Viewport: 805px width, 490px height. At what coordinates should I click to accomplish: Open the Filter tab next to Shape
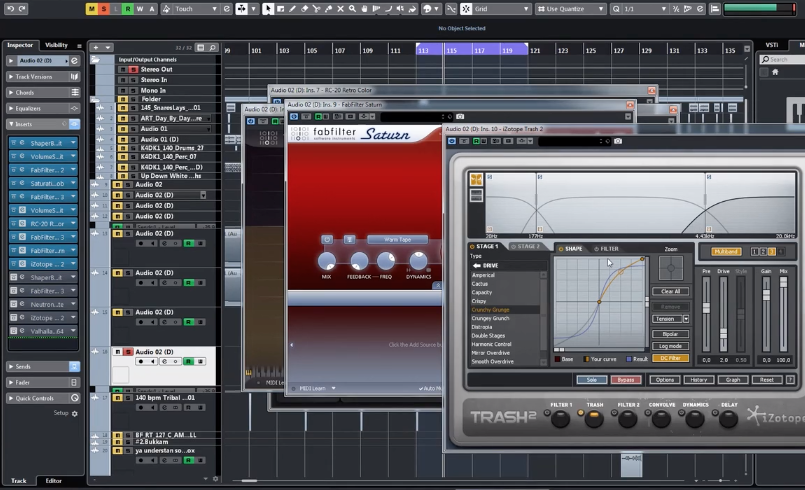606,249
